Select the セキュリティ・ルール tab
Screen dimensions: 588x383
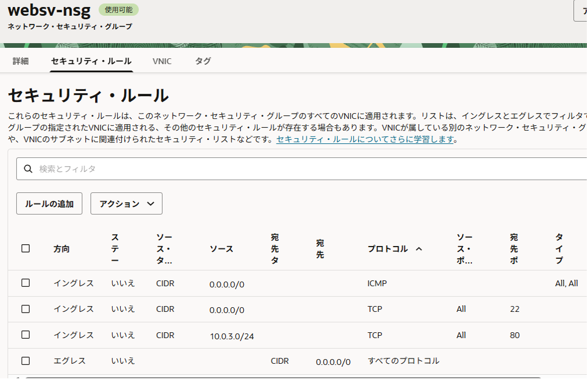91,61
